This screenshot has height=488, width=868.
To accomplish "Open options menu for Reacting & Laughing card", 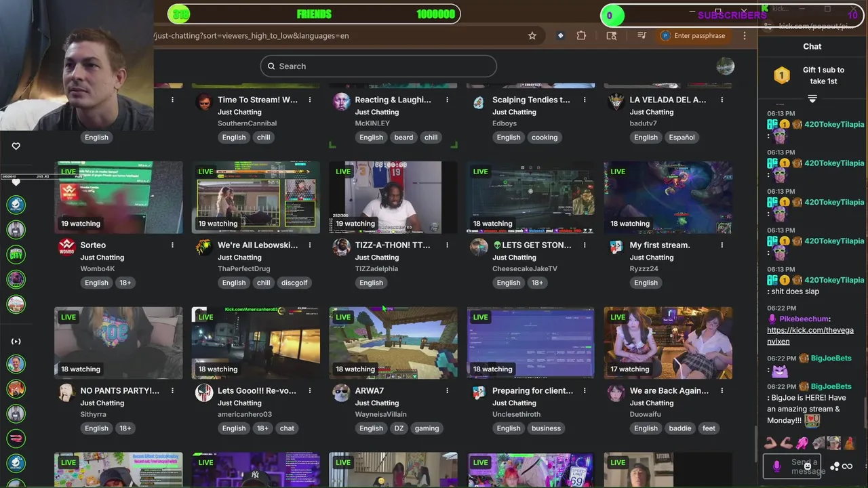I will point(447,100).
